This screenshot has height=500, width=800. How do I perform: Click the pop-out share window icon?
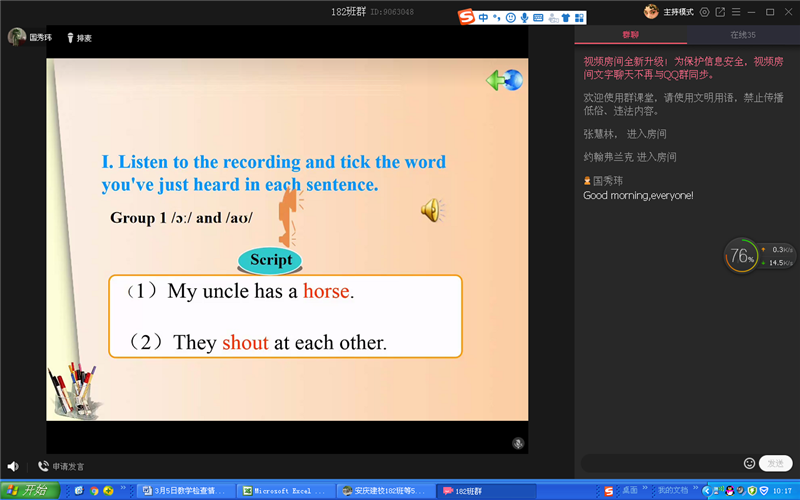[720, 12]
